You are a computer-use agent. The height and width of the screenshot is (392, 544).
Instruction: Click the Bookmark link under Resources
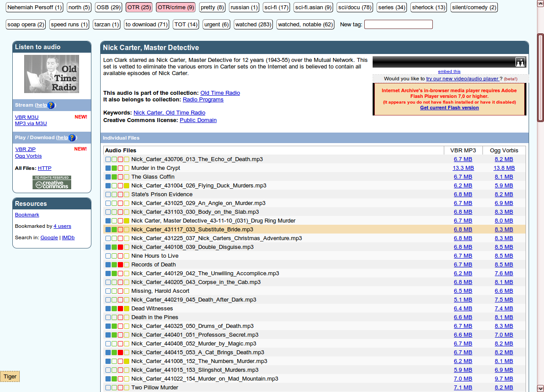(27, 215)
